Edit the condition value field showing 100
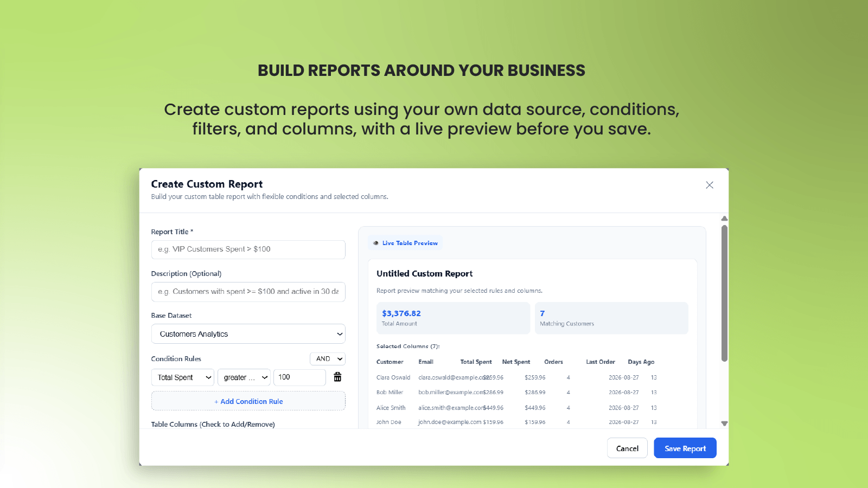This screenshot has height=488, width=868. (x=299, y=377)
